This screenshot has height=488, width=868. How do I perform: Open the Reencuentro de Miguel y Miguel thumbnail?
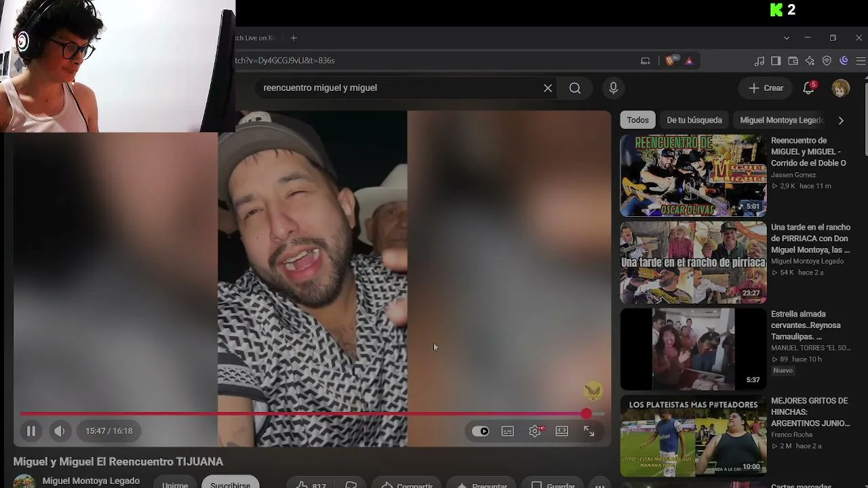pyautogui.click(x=693, y=176)
